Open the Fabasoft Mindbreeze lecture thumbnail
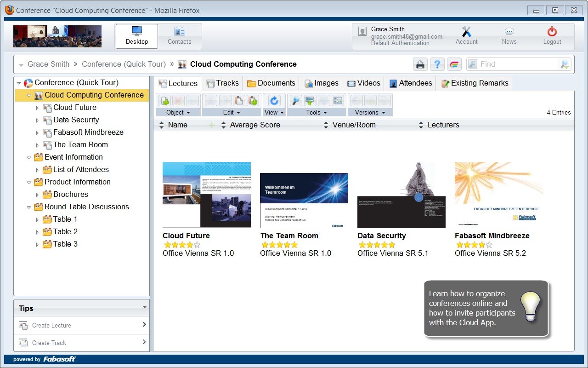The image size is (588, 368). [499, 195]
